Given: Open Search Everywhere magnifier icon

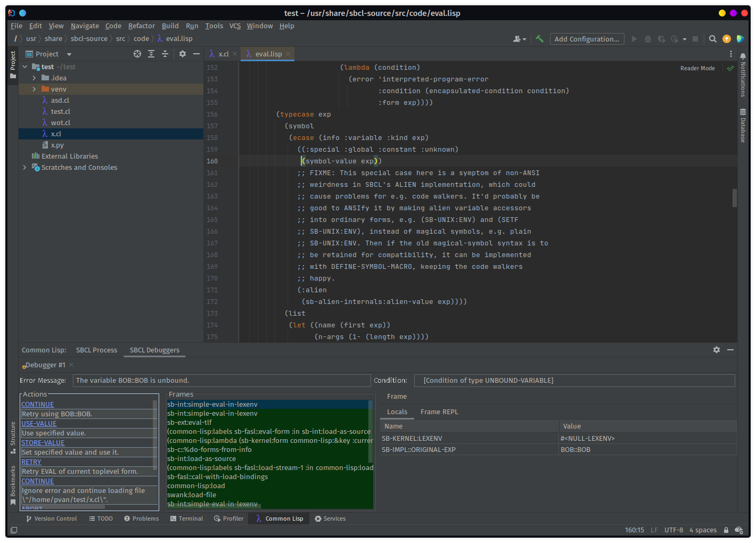Looking at the screenshot, I should coord(712,39).
